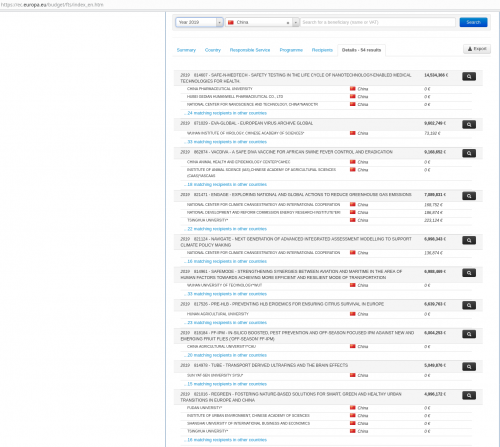Click Wuhan Institute of Virology recipient name
The height and width of the screenshot is (447, 500).
(245, 133)
